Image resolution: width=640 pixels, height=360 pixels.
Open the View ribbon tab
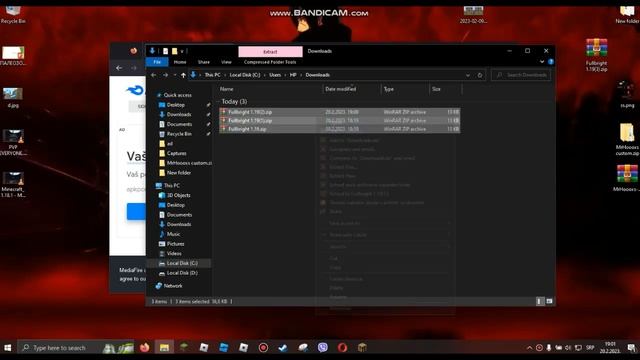226,62
